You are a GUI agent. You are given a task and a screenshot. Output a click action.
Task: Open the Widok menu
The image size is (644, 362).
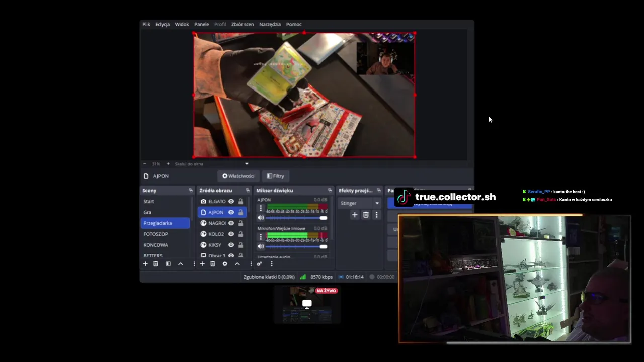click(182, 24)
